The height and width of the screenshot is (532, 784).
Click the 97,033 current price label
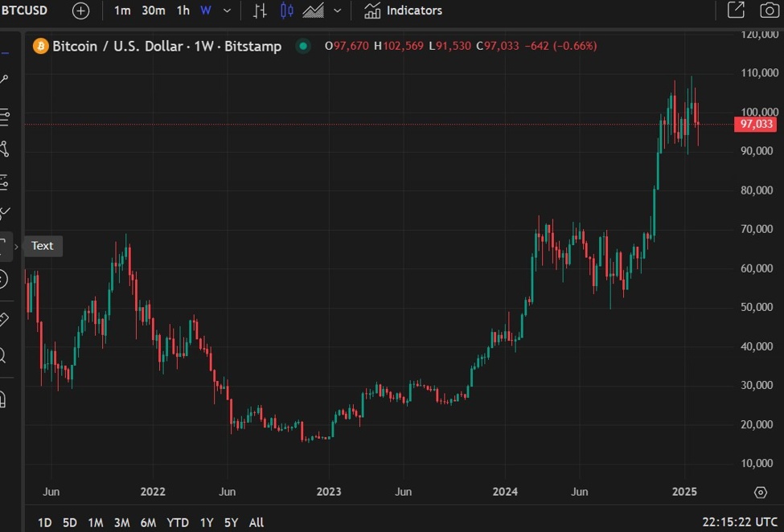tap(756, 124)
